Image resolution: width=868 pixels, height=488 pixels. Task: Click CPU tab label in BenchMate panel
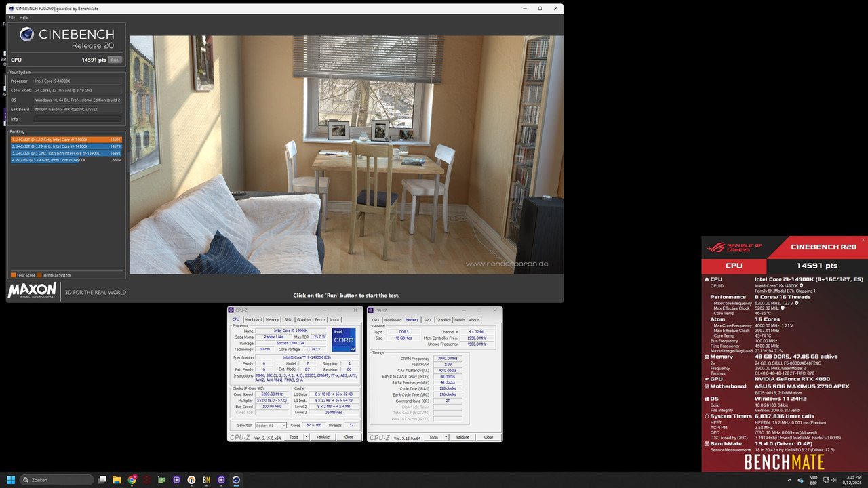(x=734, y=266)
